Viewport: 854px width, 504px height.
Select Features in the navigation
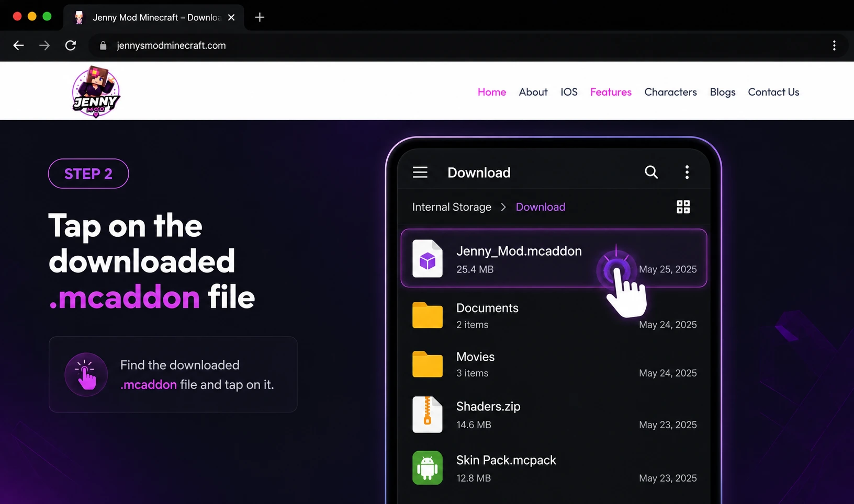coord(611,92)
